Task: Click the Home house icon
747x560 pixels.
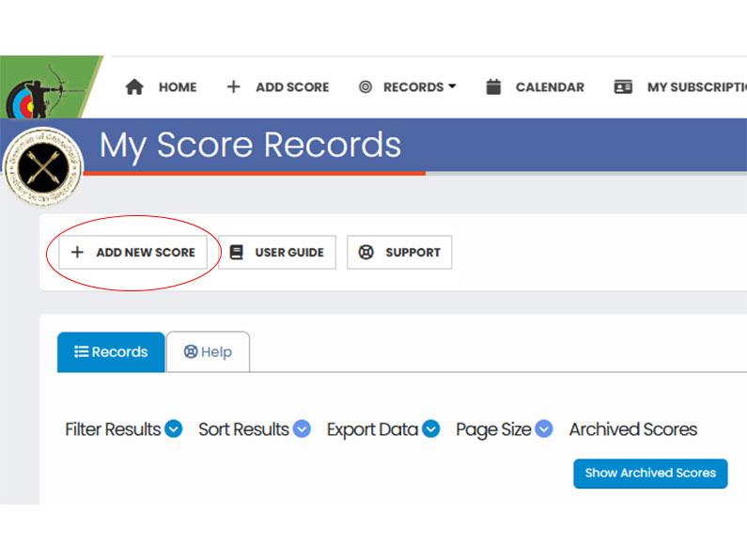Action: (134, 86)
